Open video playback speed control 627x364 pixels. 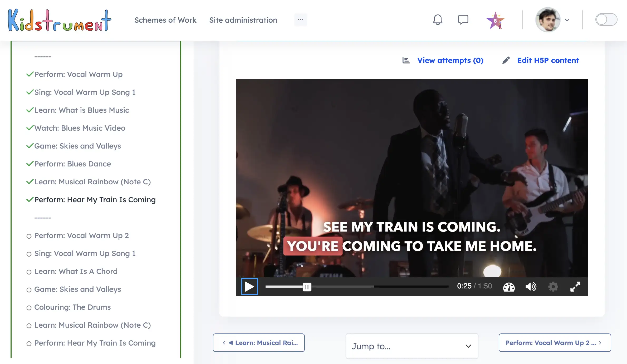tap(509, 287)
